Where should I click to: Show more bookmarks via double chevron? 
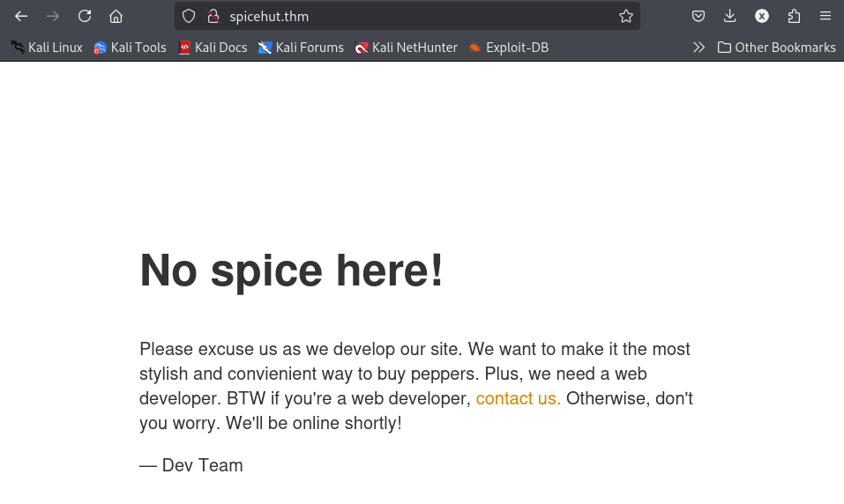point(698,48)
